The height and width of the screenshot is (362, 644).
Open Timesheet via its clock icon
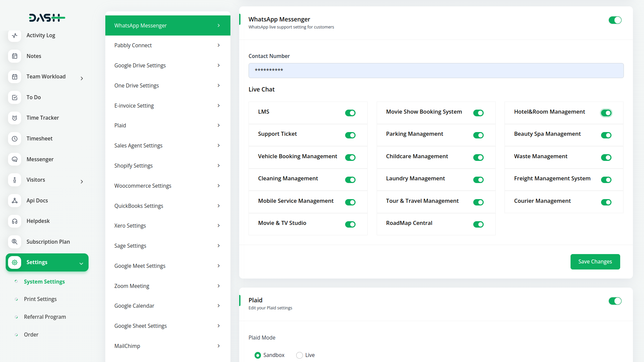click(x=14, y=139)
